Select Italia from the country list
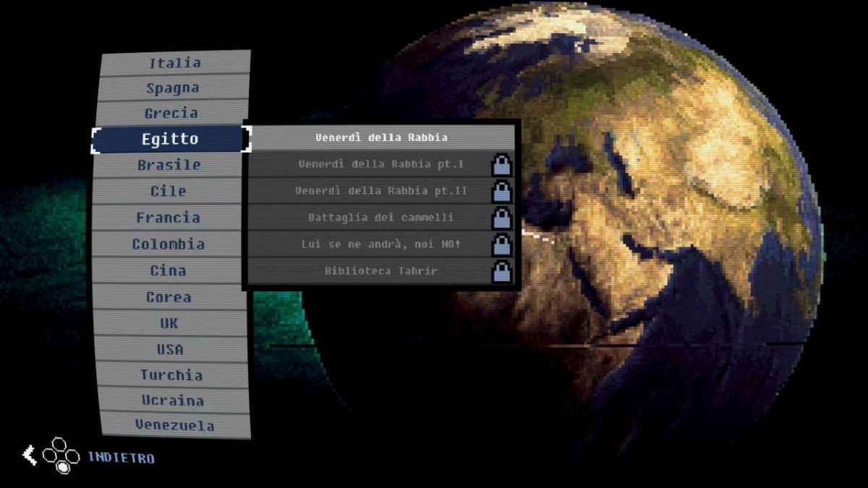 coord(171,63)
